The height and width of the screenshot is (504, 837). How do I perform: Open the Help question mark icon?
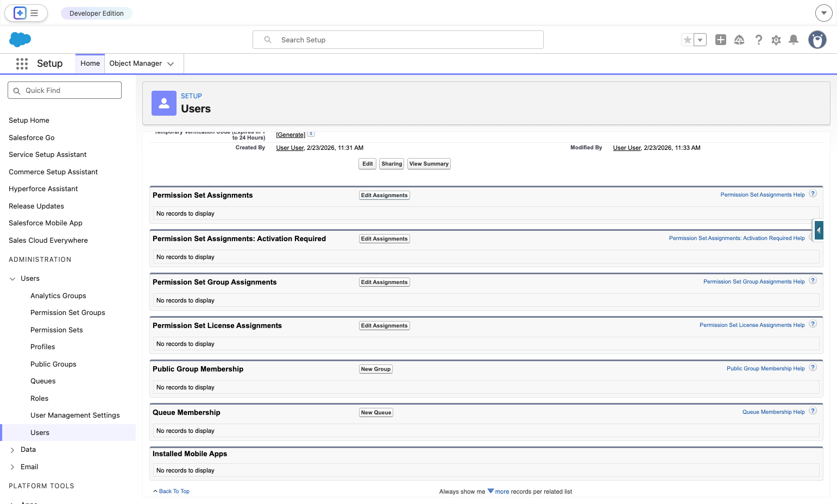click(x=759, y=40)
